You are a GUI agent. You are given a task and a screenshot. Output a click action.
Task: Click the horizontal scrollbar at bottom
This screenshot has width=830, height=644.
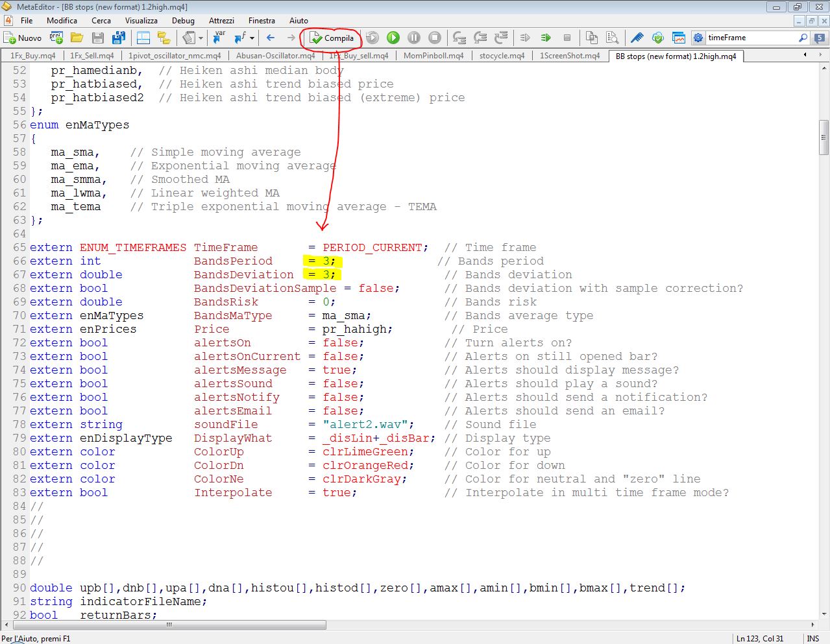click(x=169, y=625)
